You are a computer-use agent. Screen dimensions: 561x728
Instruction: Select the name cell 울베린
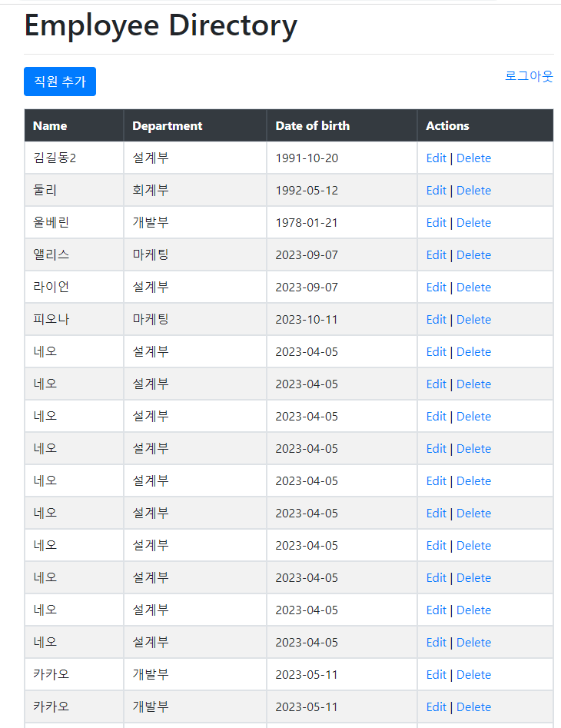point(75,222)
